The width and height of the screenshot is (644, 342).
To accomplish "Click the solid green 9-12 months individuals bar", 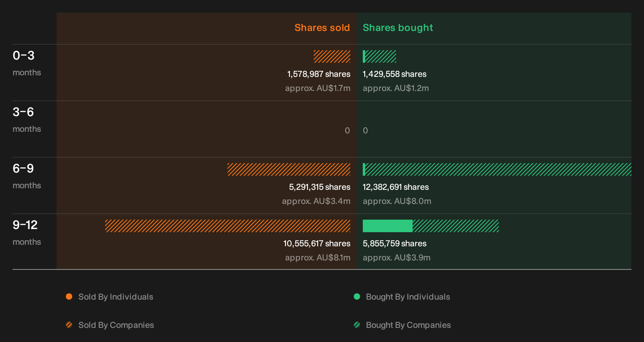I will (x=387, y=226).
